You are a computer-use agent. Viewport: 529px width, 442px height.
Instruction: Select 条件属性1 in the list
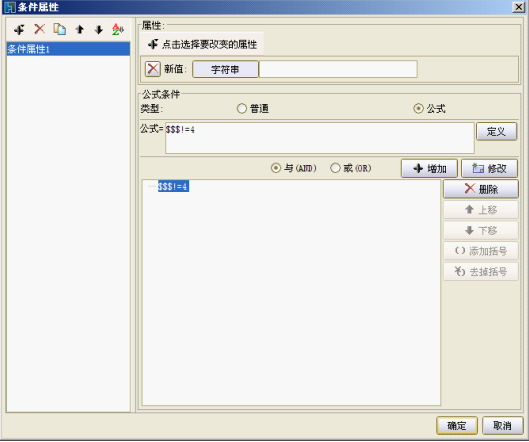pos(68,49)
